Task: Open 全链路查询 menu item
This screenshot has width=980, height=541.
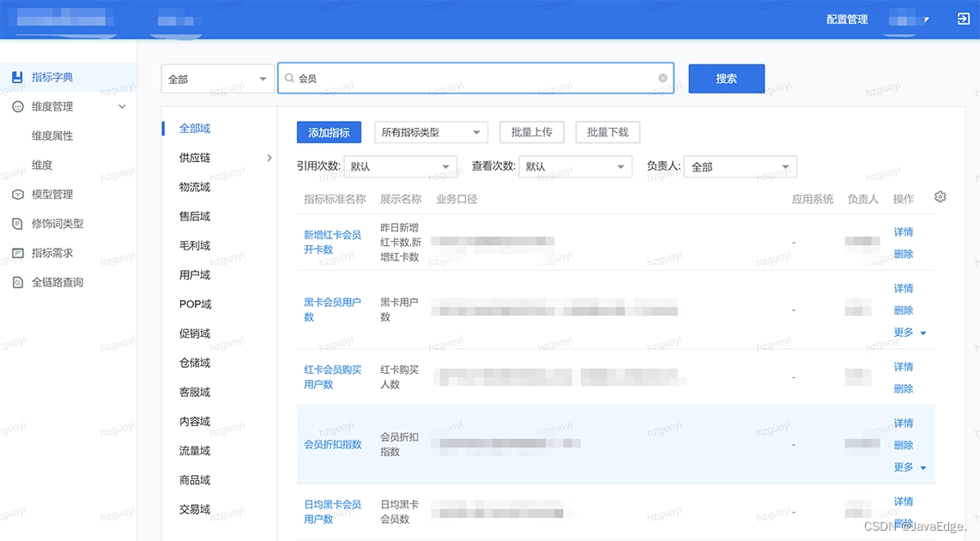Action: tap(57, 282)
